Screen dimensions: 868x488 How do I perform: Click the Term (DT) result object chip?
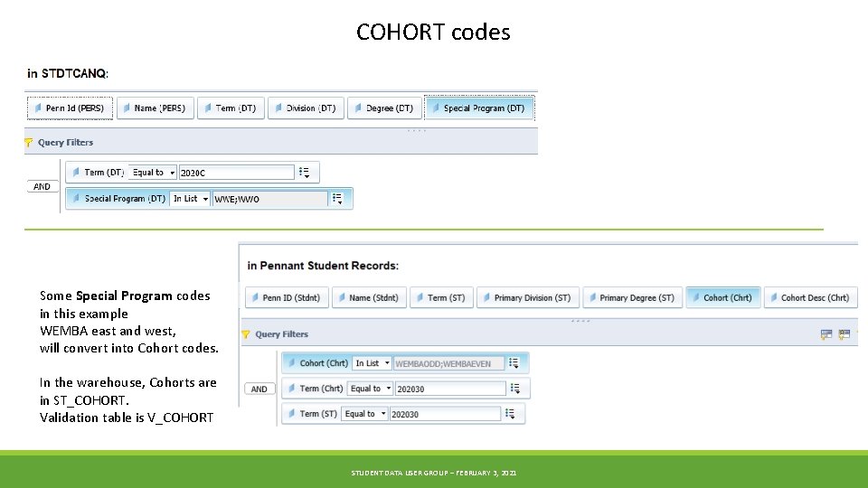(231, 108)
